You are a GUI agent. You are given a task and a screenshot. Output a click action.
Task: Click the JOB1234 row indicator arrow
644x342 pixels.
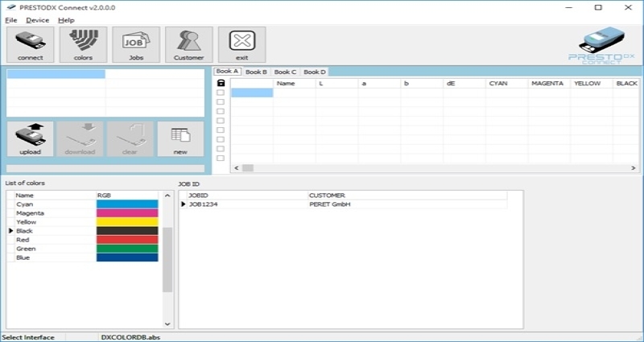(x=184, y=204)
